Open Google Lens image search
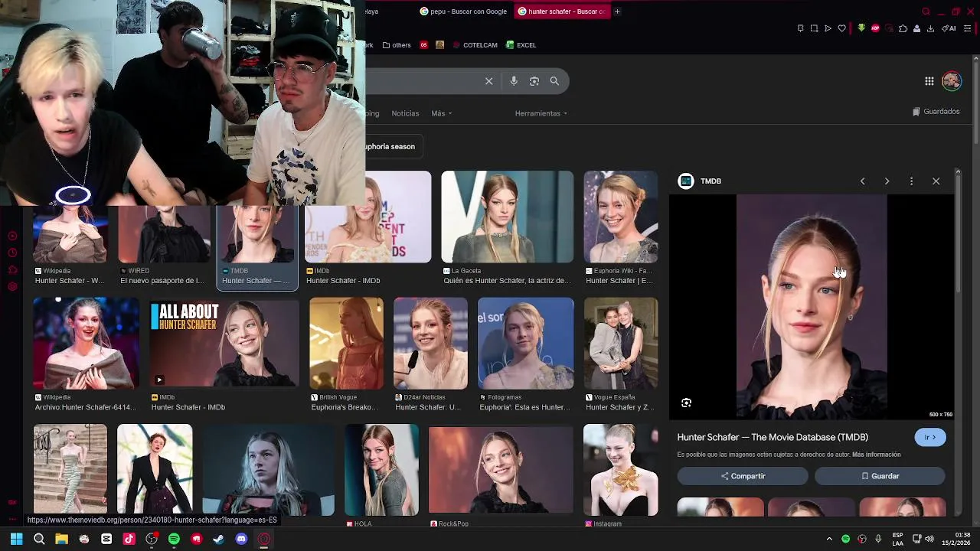 [x=534, y=81]
